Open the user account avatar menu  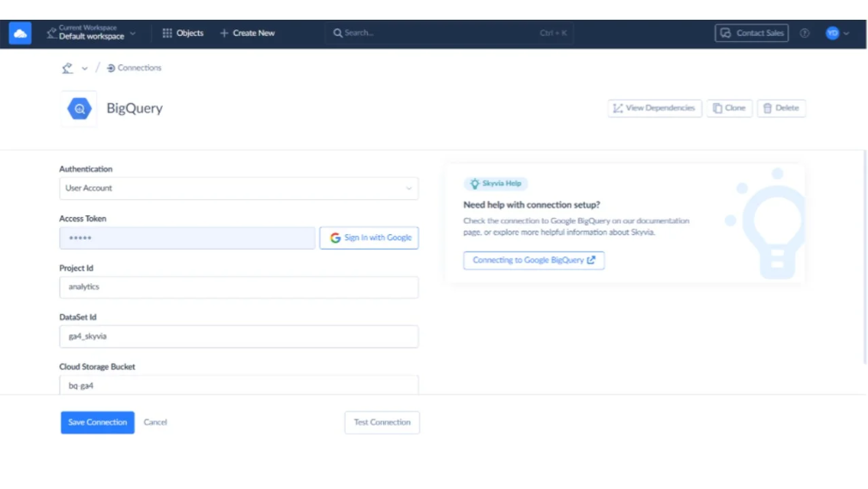pyautogui.click(x=837, y=33)
